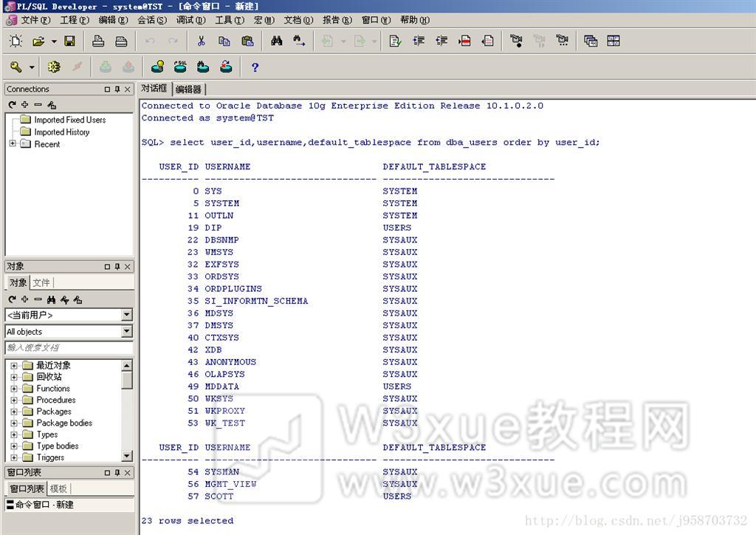Image resolution: width=756 pixels, height=535 pixels.
Task: Click the Paste clipboard icon
Action: tap(247, 41)
